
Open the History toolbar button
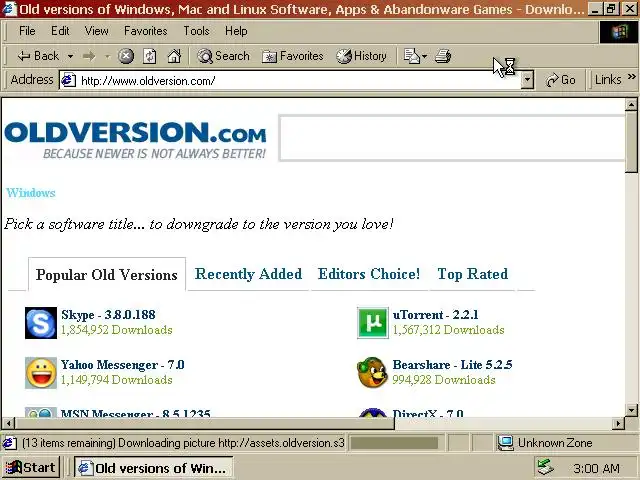point(361,56)
